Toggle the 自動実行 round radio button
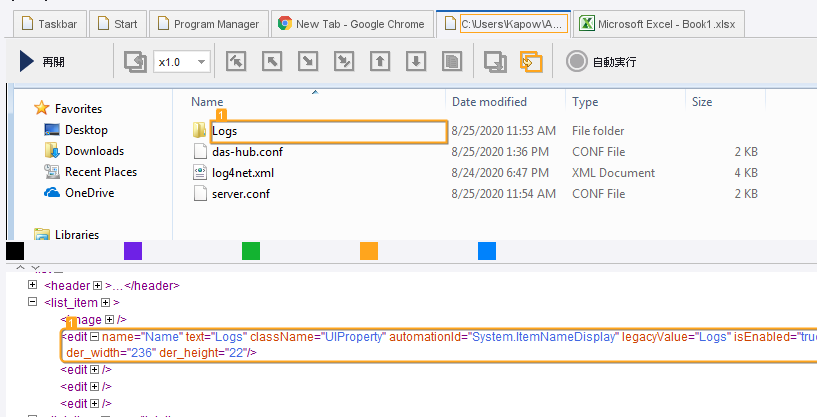Screen dimensions: 817x417 coord(576,62)
